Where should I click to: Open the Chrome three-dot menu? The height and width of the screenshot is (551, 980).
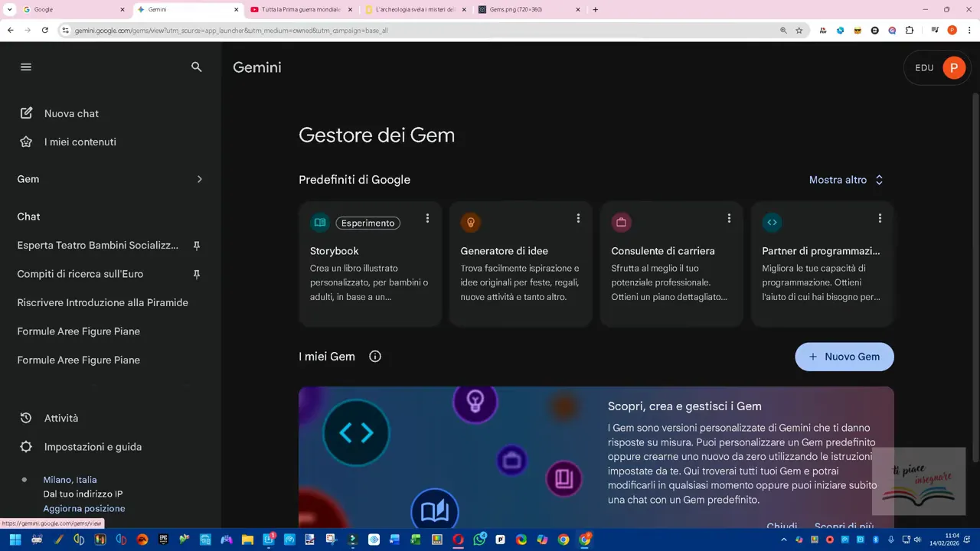(x=969, y=31)
